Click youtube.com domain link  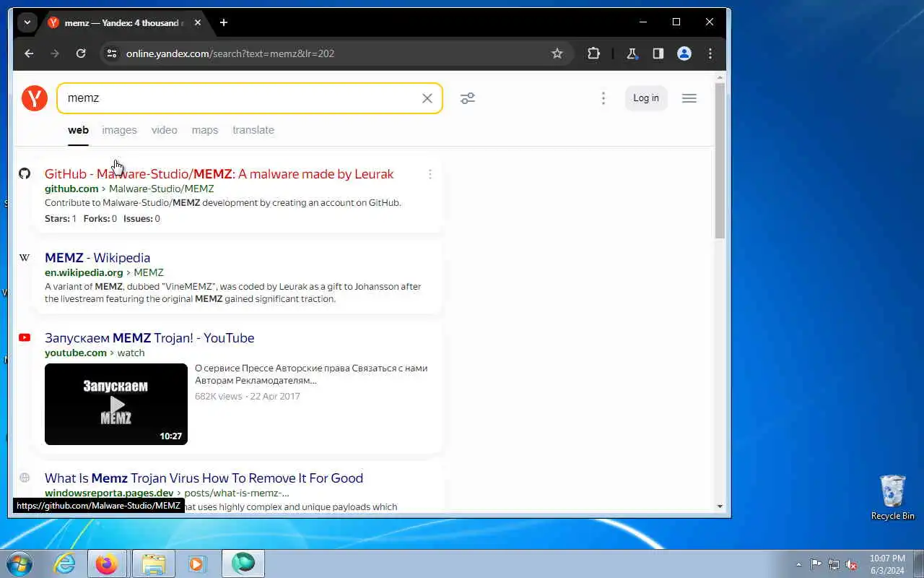76,353
